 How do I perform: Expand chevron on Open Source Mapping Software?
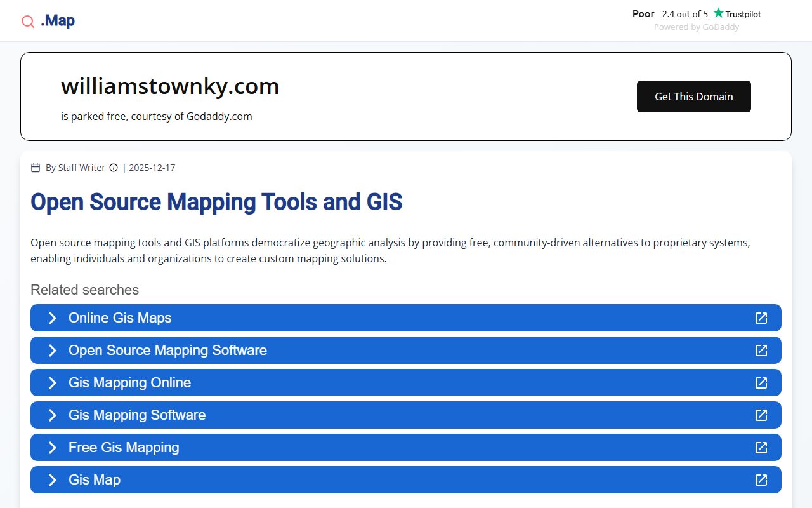point(53,350)
